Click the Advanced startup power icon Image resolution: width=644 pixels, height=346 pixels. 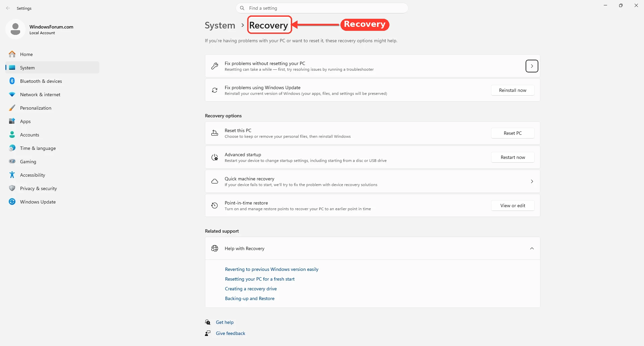click(x=215, y=157)
